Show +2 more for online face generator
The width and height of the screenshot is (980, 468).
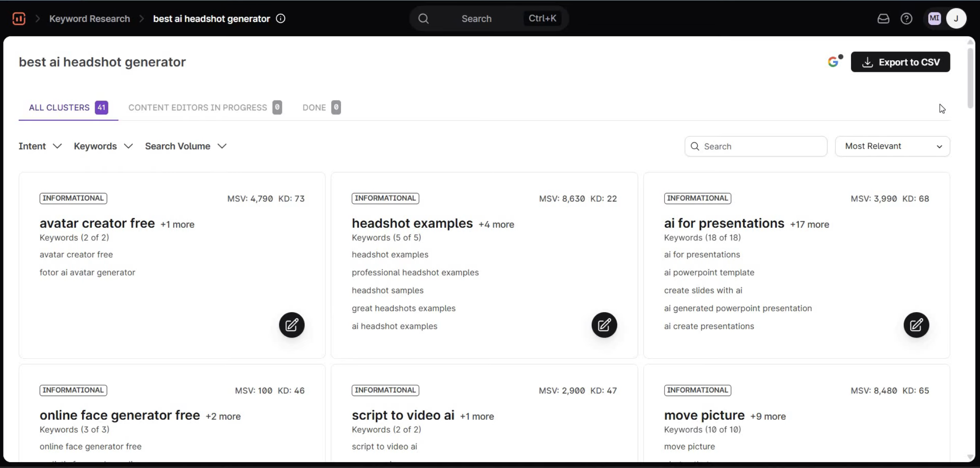pos(223,416)
